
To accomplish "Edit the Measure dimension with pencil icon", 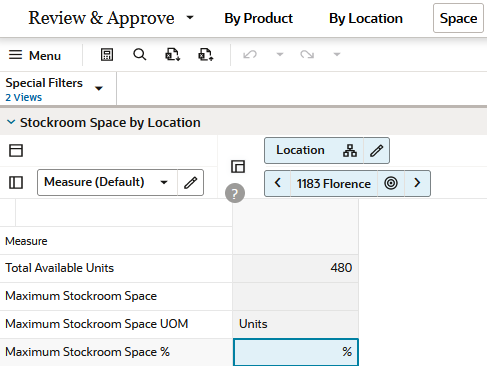I will [x=191, y=182].
